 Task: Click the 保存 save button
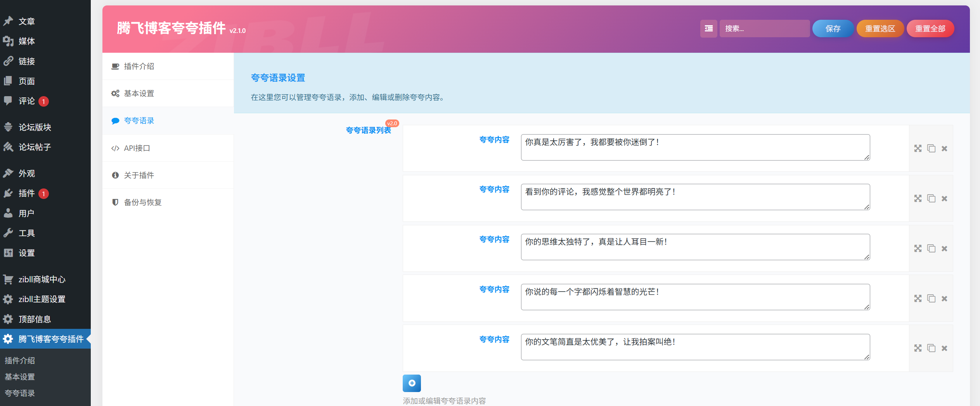coord(833,28)
